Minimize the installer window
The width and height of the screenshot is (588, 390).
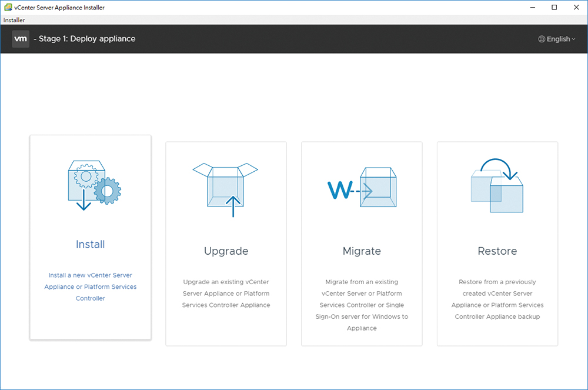[533, 8]
